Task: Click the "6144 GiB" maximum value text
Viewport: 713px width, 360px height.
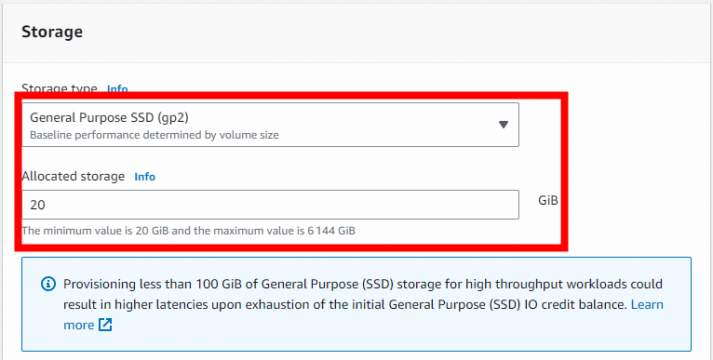Action: (x=331, y=230)
